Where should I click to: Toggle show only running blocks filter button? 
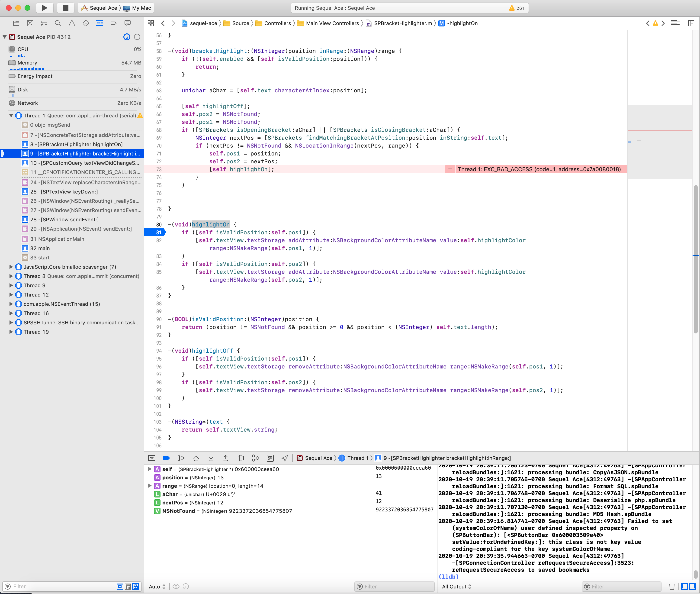120,586
